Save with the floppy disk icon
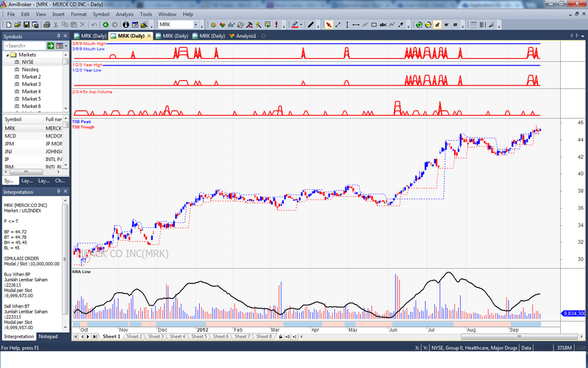The width and height of the screenshot is (588, 368). click(26, 25)
